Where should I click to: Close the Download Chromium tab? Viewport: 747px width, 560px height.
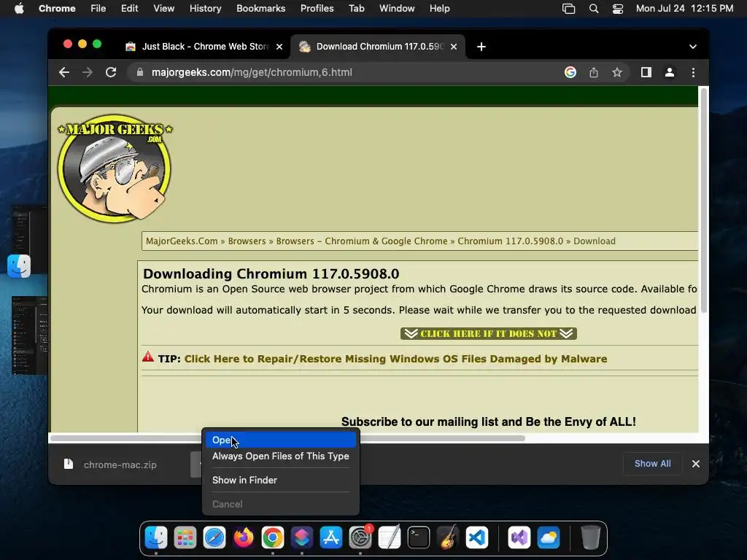coord(454,47)
